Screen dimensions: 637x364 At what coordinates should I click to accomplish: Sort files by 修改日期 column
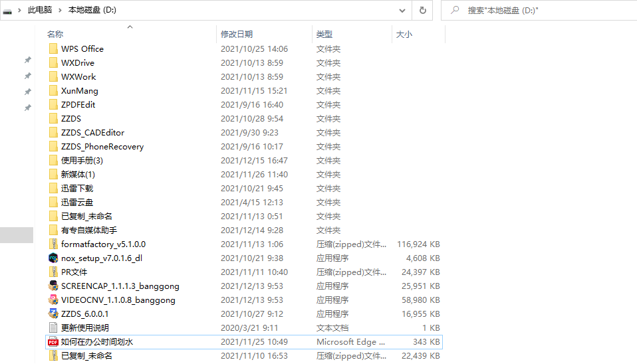[x=237, y=35]
